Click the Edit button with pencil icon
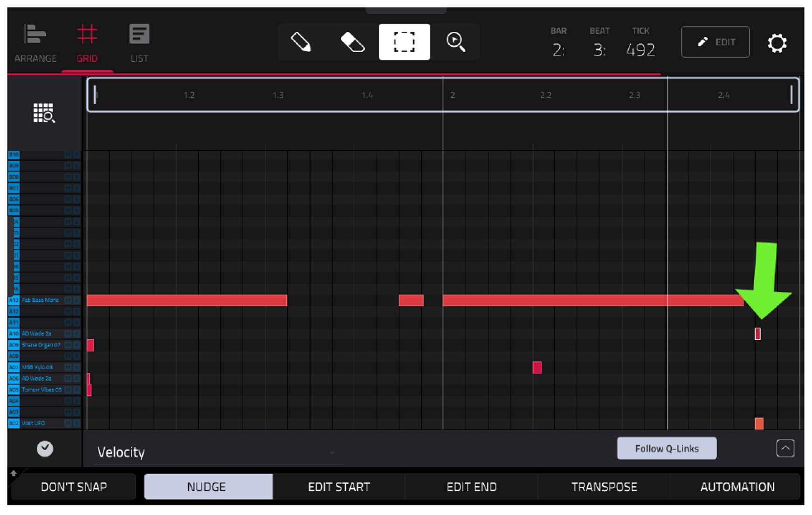This screenshot has height=515, width=812. pos(716,42)
